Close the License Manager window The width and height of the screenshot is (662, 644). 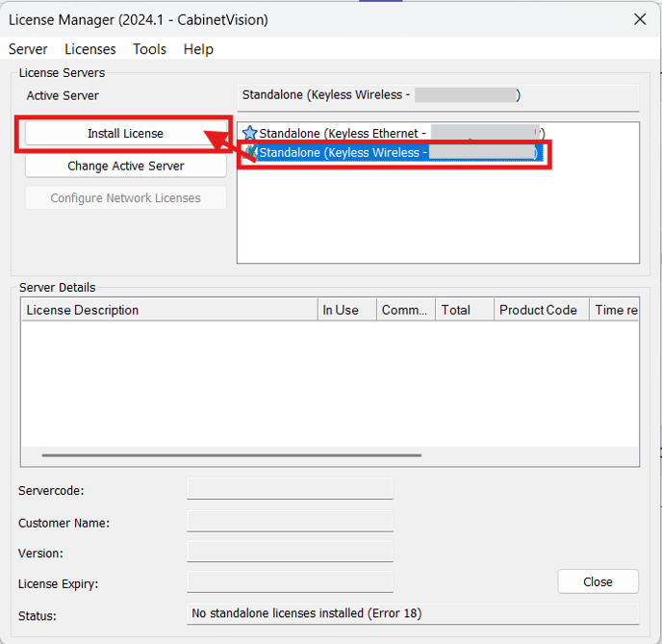tap(638, 18)
